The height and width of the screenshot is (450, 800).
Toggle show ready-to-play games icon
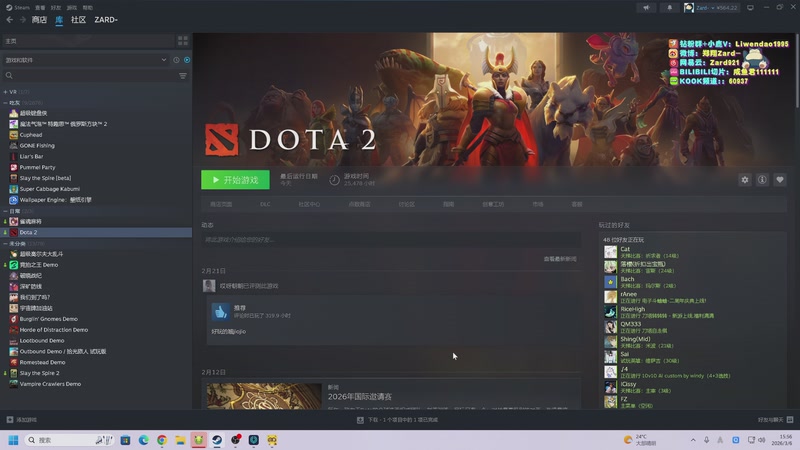(x=187, y=60)
